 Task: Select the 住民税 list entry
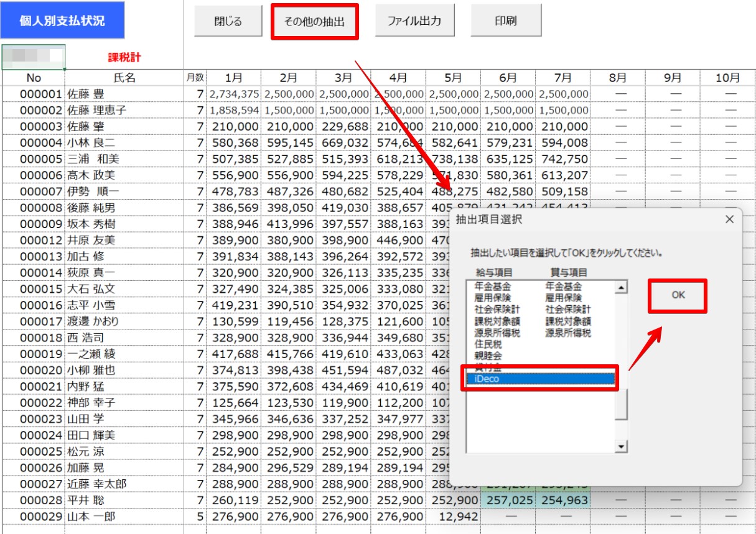(488, 344)
